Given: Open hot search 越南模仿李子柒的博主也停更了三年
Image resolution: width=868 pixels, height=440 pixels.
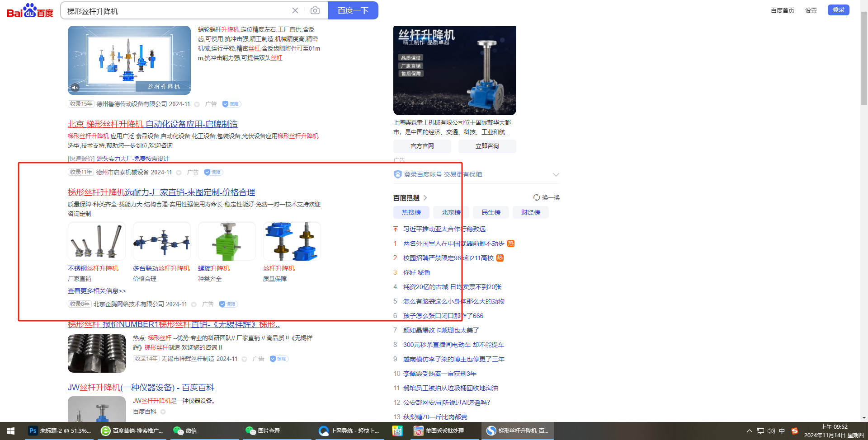Looking at the screenshot, I should pos(454,359).
